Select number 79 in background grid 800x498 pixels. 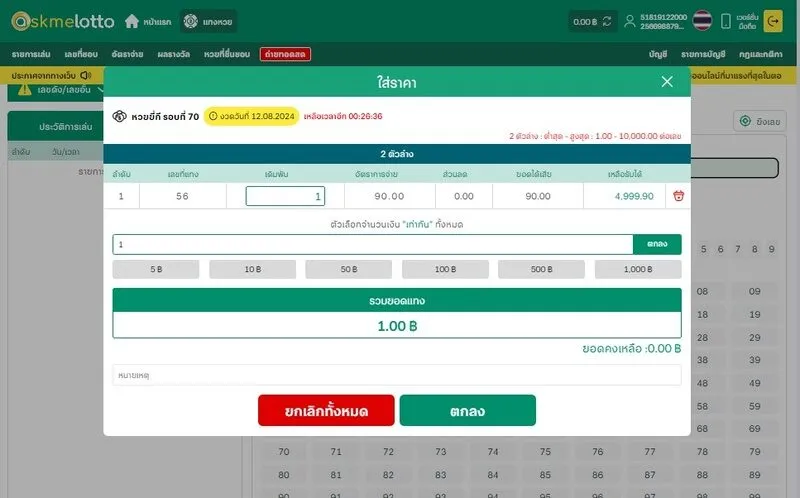[755, 452]
